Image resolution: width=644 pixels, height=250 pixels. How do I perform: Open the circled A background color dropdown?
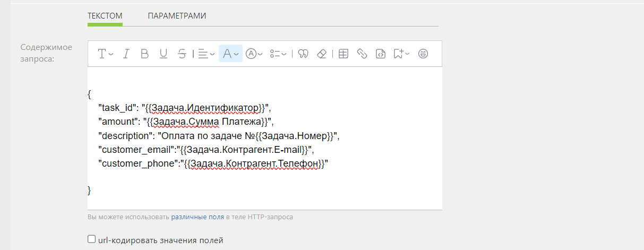click(x=254, y=54)
